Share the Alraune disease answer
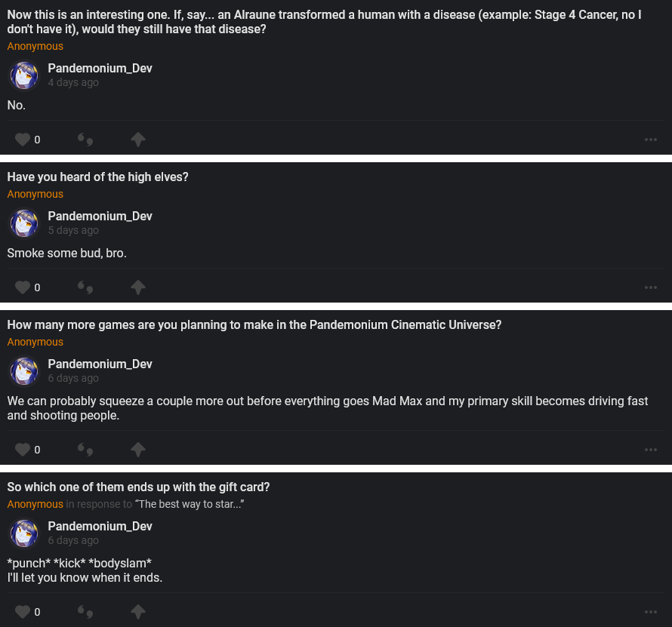672x627 pixels. click(137, 140)
